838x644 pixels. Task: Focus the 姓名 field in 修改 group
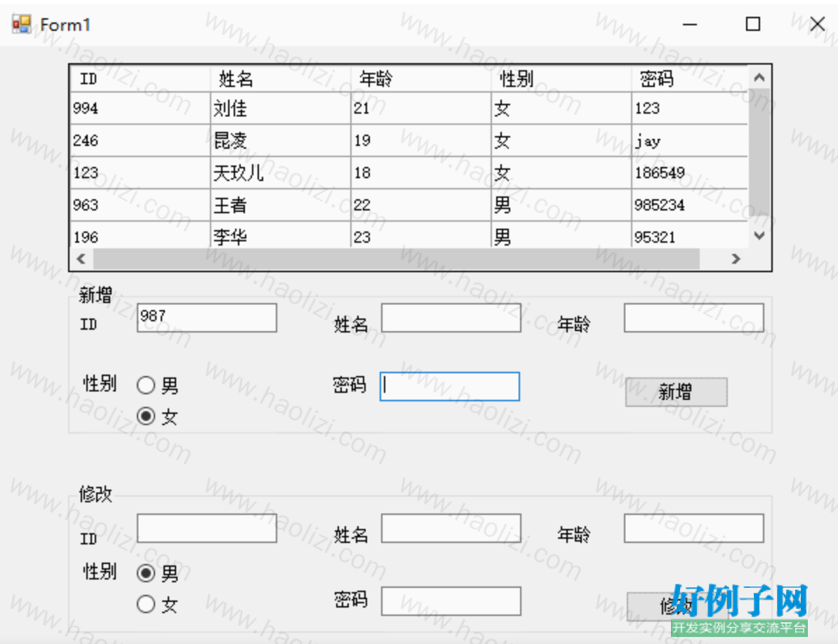pos(451,528)
